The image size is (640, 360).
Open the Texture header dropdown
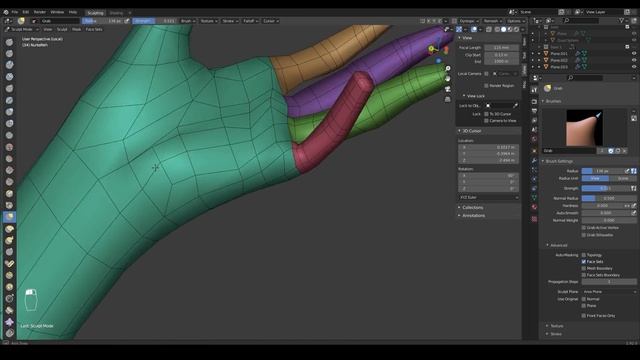click(x=209, y=21)
